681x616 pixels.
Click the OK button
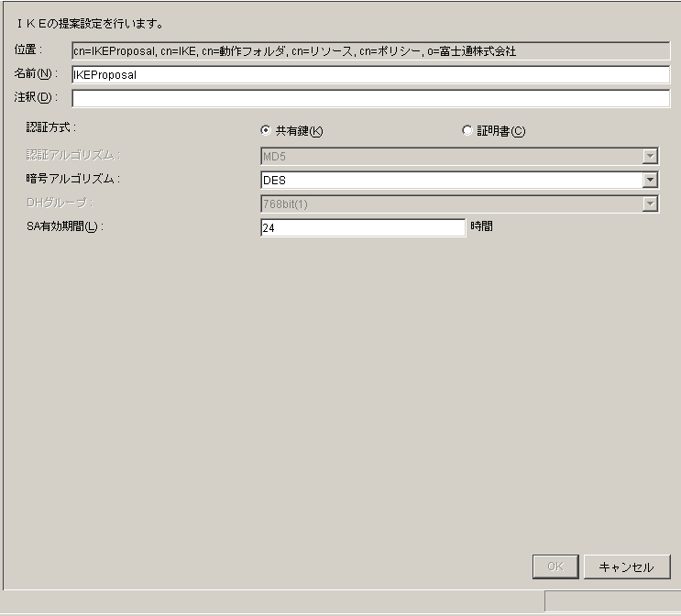click(555, 566)
